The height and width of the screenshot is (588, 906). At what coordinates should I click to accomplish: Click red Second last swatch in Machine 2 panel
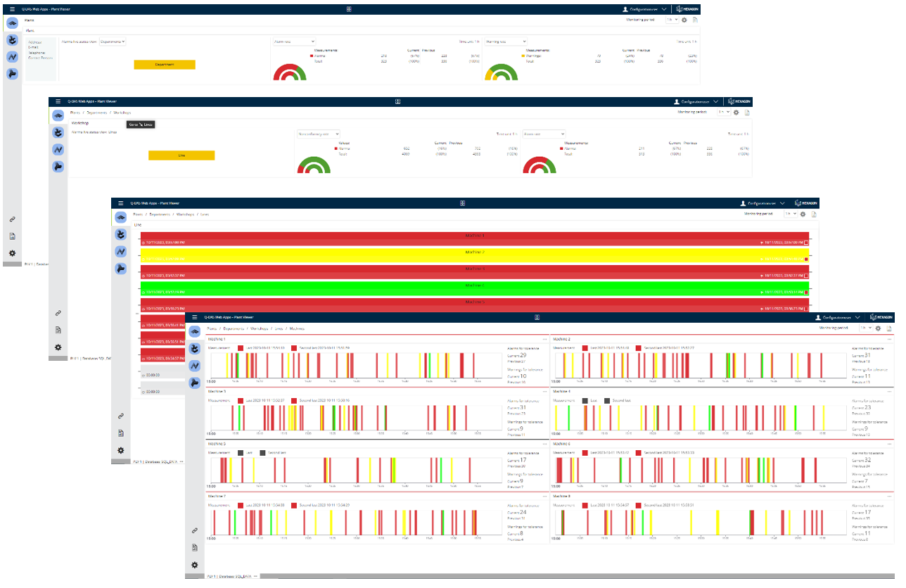[x=639, y=347]
